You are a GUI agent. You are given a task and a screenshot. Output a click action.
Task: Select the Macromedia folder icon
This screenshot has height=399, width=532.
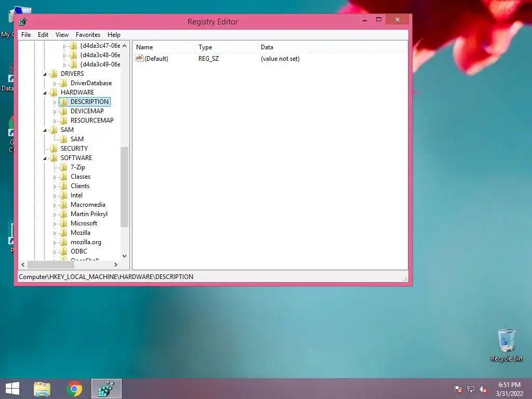pos(63,205)
